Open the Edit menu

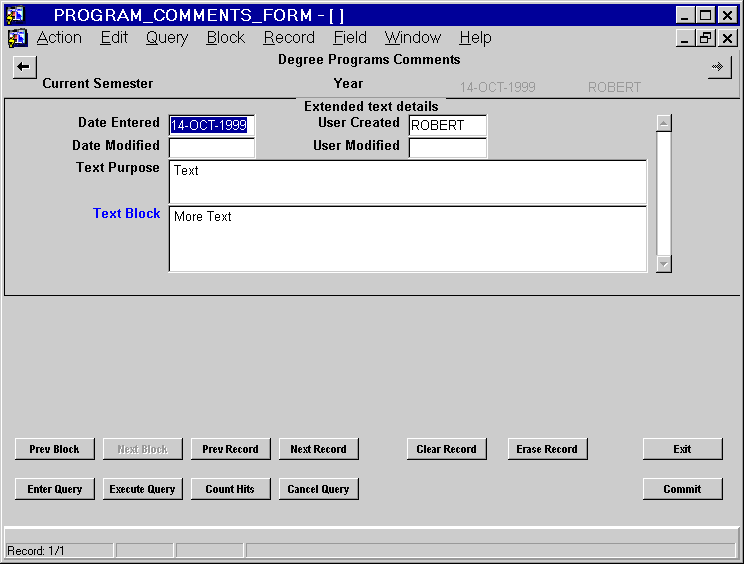coord(114,37)
